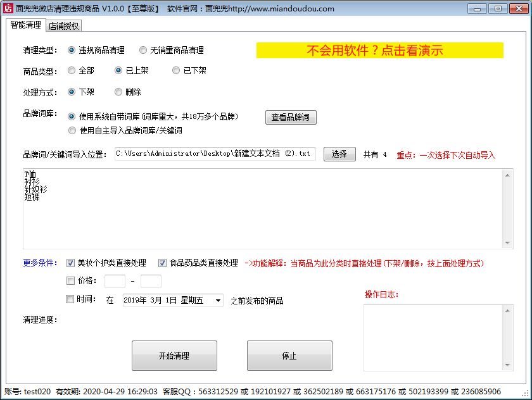Uncheck 美妆个护类直接处理 checkbox
532x400 pixels.
pos(70,263)
